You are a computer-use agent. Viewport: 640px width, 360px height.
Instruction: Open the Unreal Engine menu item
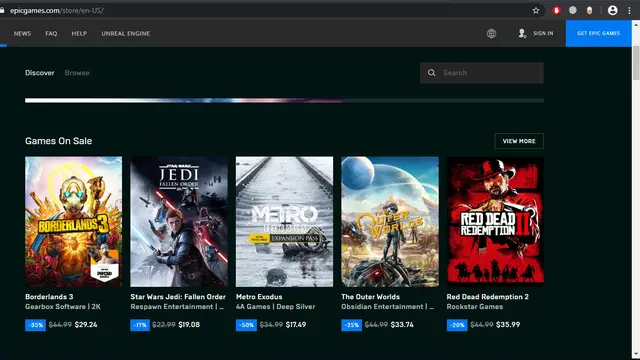click(x=125, y=33)
